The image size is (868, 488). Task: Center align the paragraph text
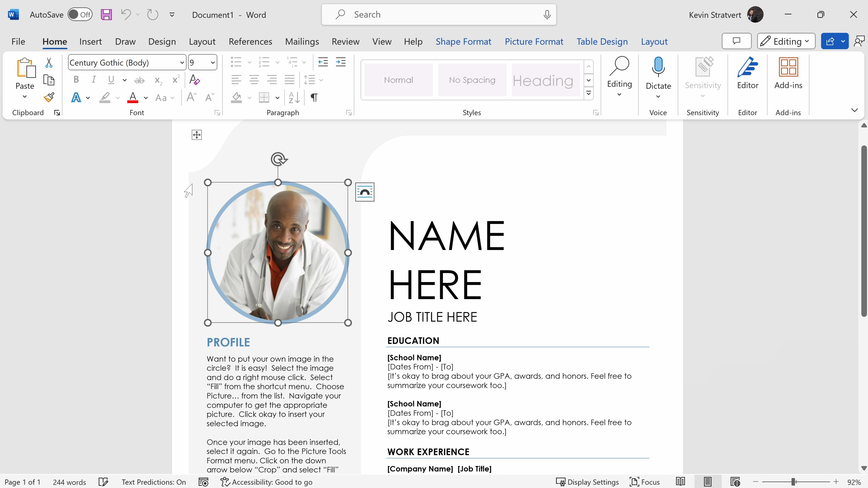[254, 80]
